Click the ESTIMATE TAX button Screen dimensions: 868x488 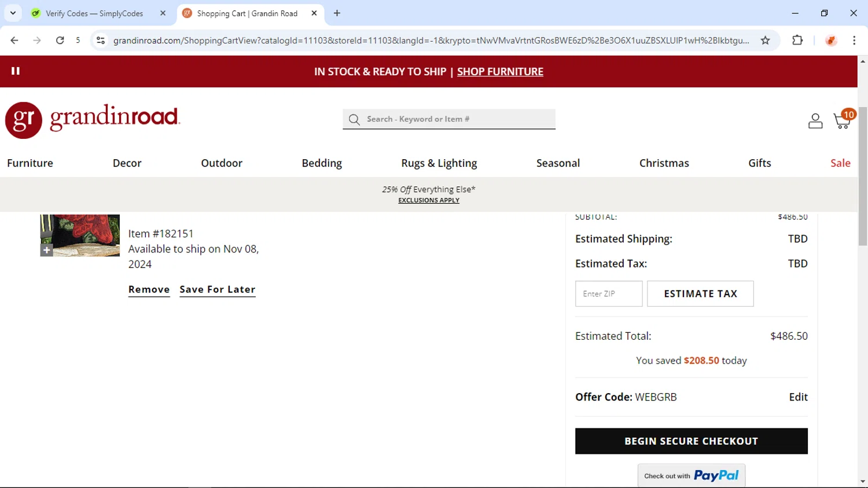click(x=700, y=293)
